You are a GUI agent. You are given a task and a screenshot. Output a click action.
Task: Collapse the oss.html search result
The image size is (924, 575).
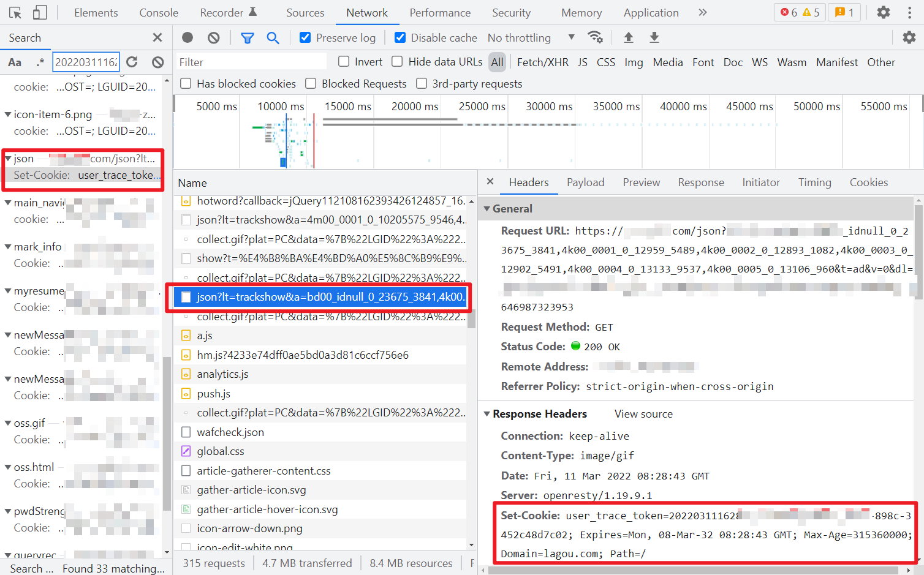pos(7,467)
